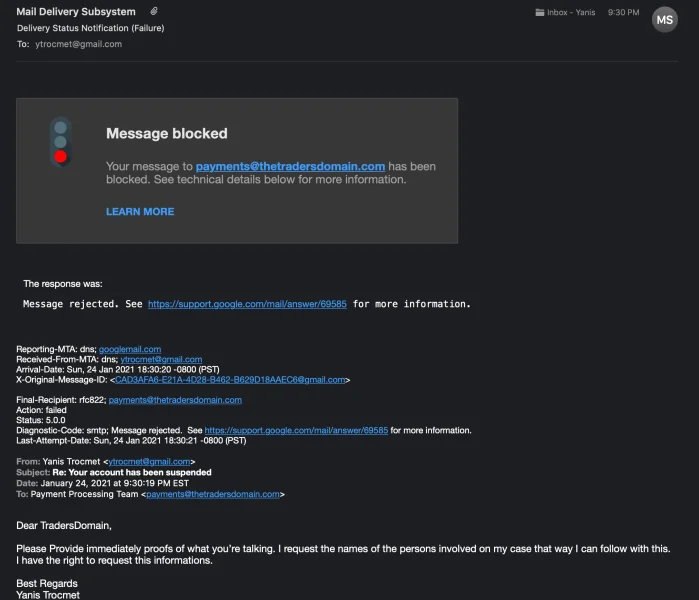Click the Final-Recipient payments email link

175,400
